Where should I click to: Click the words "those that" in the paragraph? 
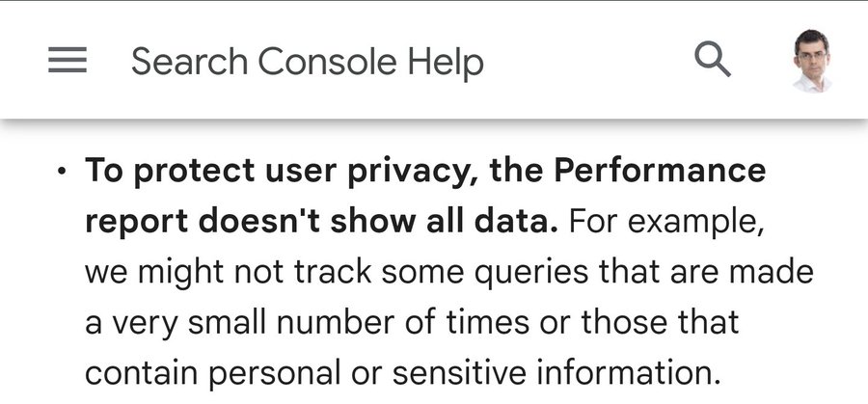pos(660,322)
